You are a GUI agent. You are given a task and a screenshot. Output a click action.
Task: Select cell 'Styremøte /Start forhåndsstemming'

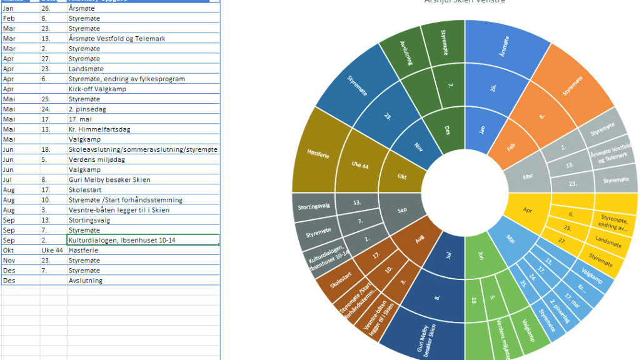coord(143,200)
